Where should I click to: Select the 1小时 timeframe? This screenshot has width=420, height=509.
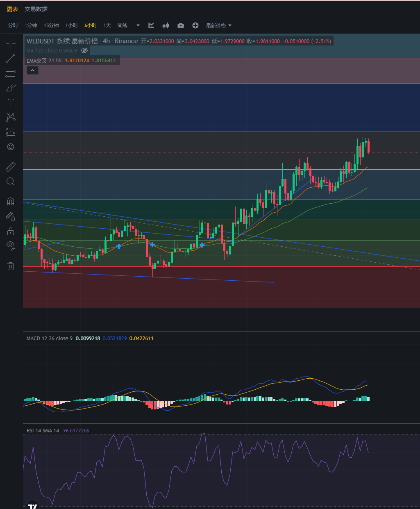pyautogui.click(x=72, y=25)
